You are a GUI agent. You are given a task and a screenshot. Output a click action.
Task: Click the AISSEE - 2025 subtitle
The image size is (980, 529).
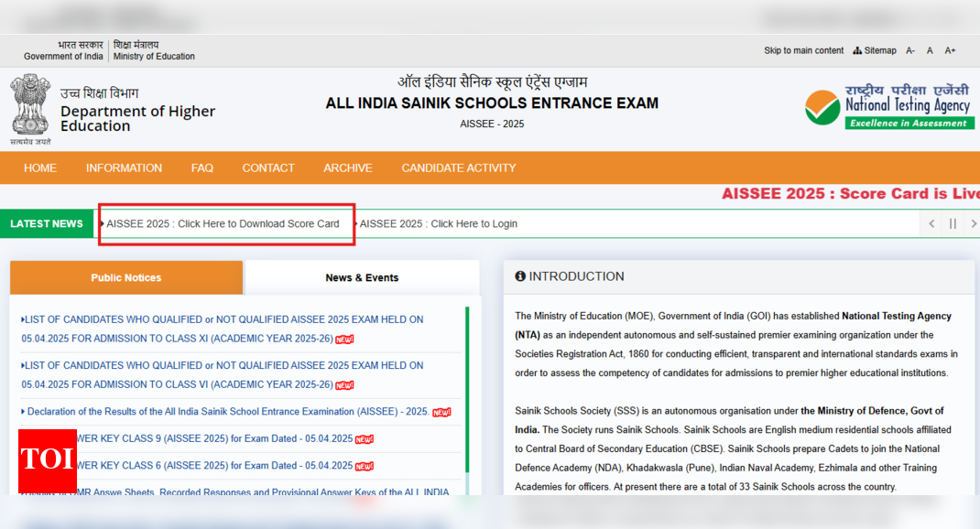click(x=492, y=124)
